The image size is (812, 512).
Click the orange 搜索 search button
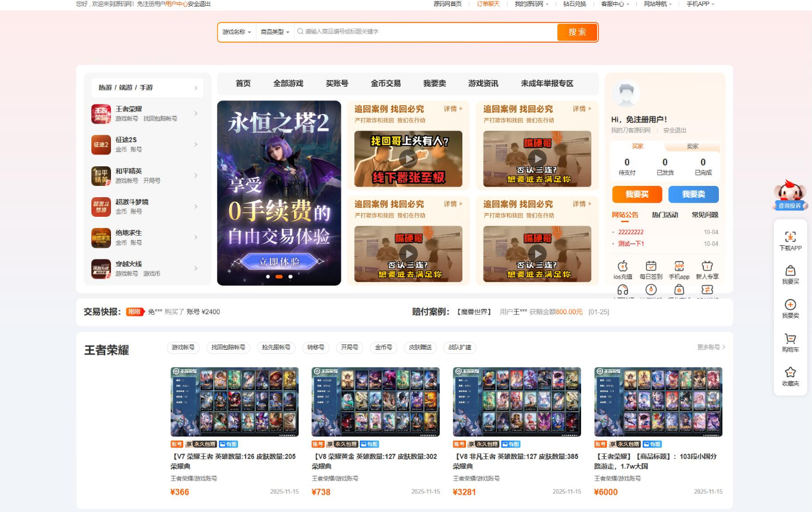577,32
